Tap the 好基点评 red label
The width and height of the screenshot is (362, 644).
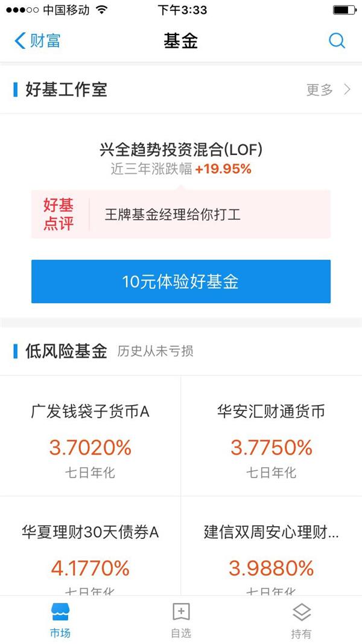pos(59,214)
